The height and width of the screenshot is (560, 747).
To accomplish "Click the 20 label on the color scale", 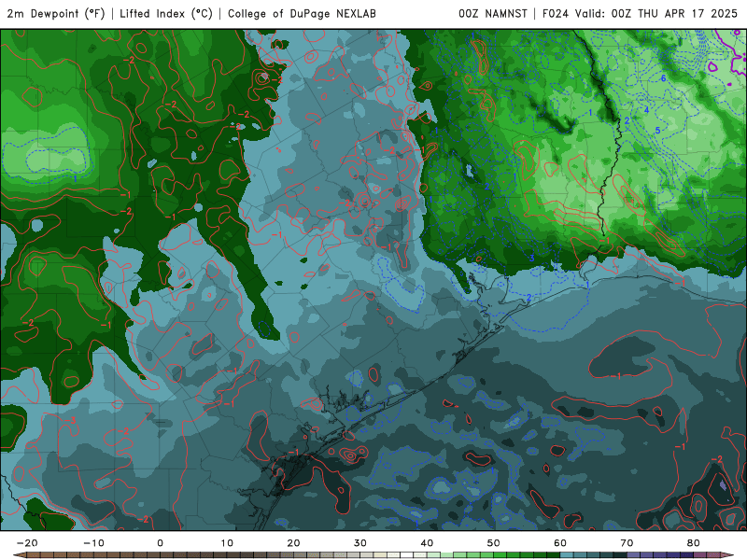I will pos(293,543).
